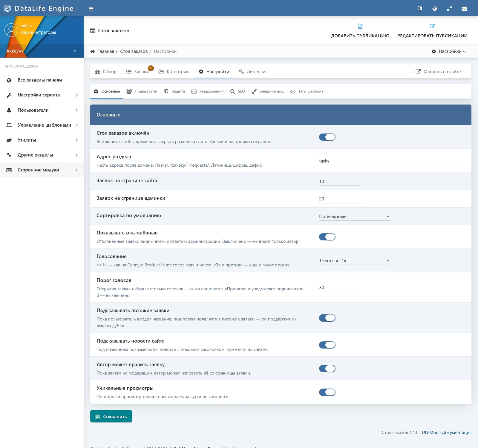
Task: Click the admin user avatar icon
Action: click(11, 30)
